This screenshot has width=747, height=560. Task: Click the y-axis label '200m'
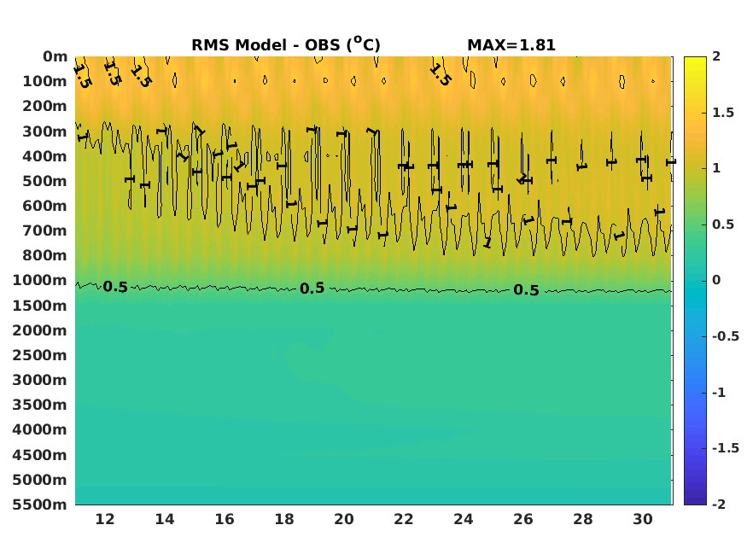(x=44, y=106)
